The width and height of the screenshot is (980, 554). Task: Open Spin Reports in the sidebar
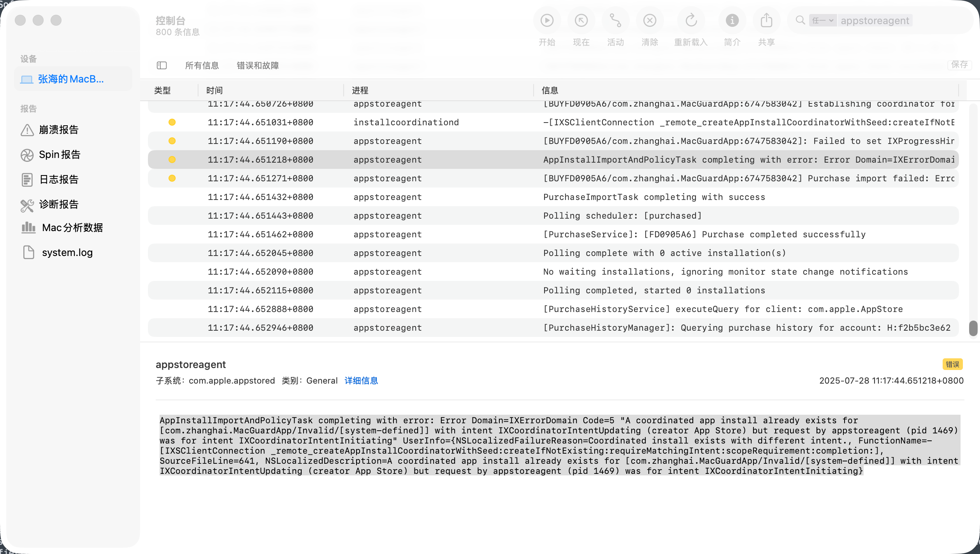(60, 154)
